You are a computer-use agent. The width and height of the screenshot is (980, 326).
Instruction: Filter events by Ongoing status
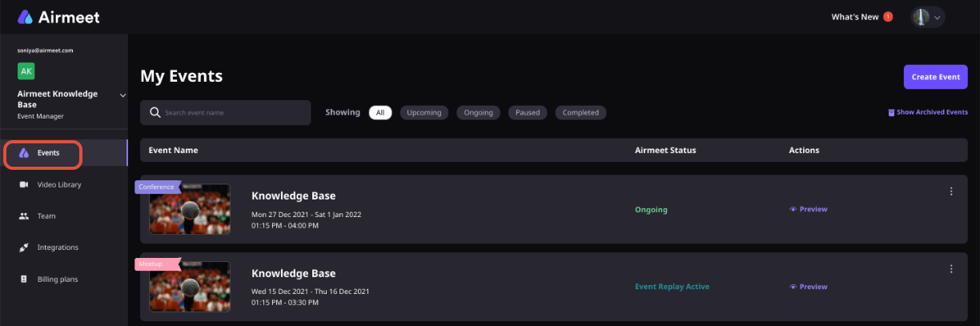[479, 113]
